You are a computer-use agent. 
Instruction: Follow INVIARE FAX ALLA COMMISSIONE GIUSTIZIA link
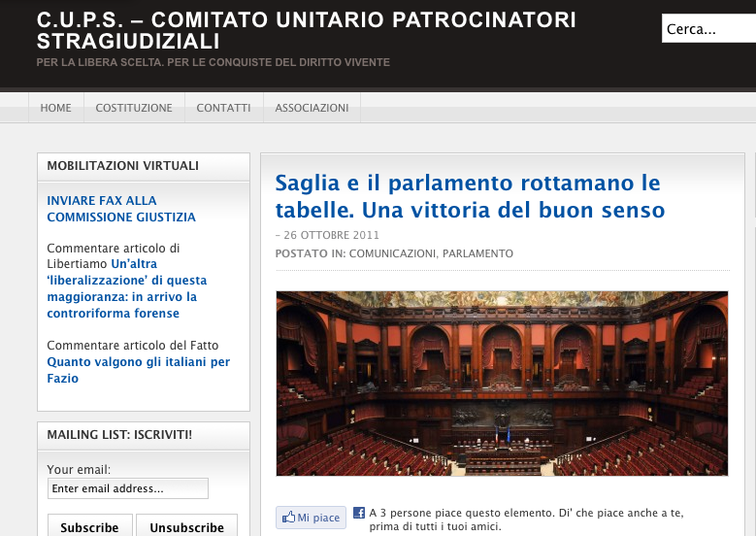[121, 209]
